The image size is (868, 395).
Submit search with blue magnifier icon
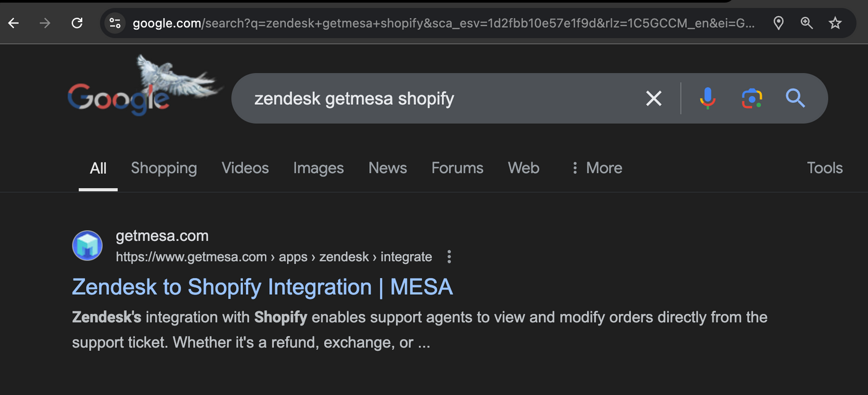[x=796, y=98]
